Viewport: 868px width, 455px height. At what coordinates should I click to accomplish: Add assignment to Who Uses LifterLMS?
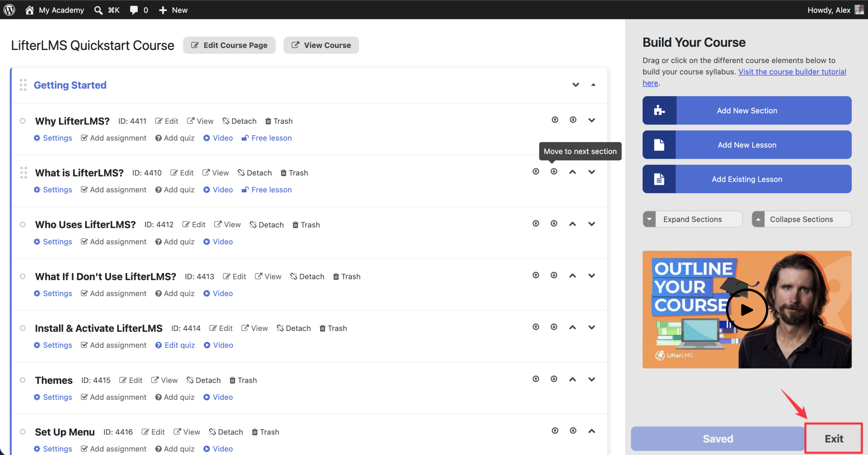[x=114, y=242]
